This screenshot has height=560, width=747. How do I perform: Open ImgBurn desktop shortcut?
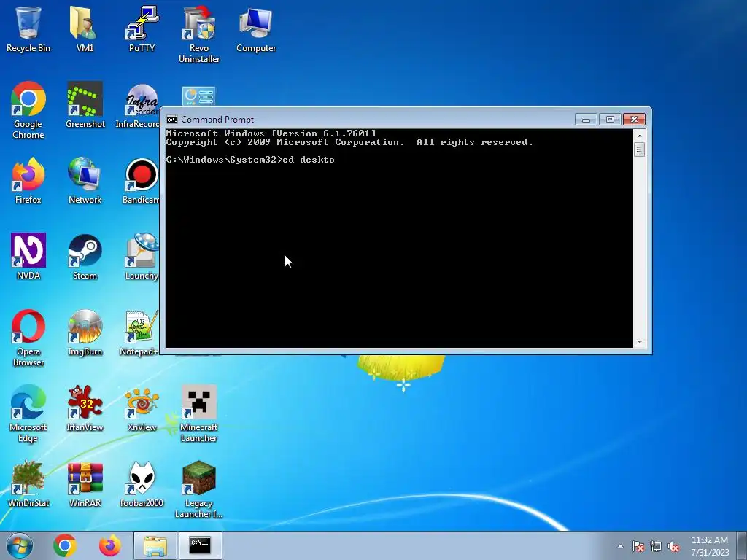coord(85,332)
